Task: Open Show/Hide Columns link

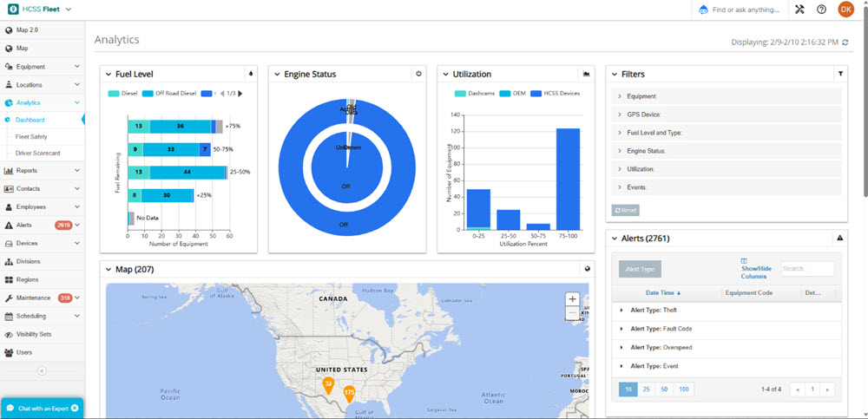Action: pos(756,268)
